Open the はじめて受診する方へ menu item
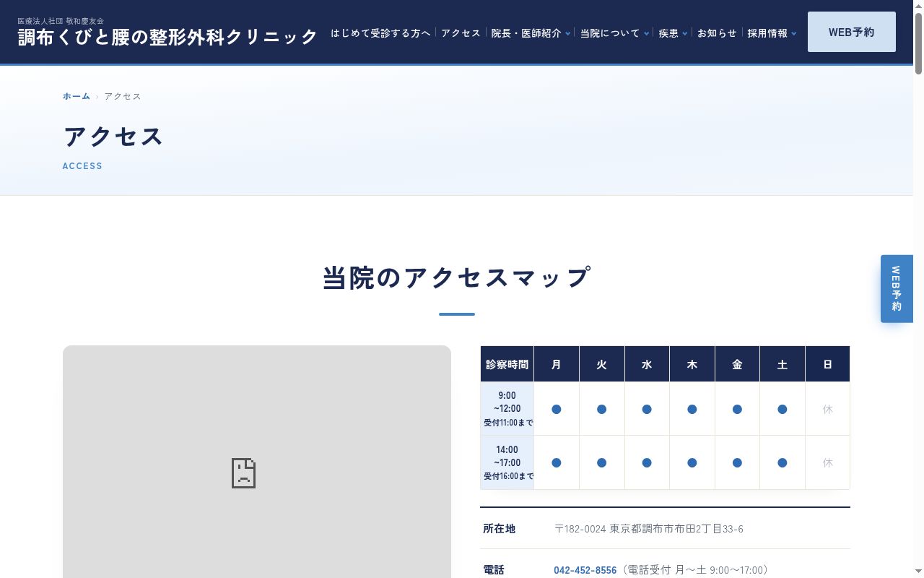 coord(380,33)
